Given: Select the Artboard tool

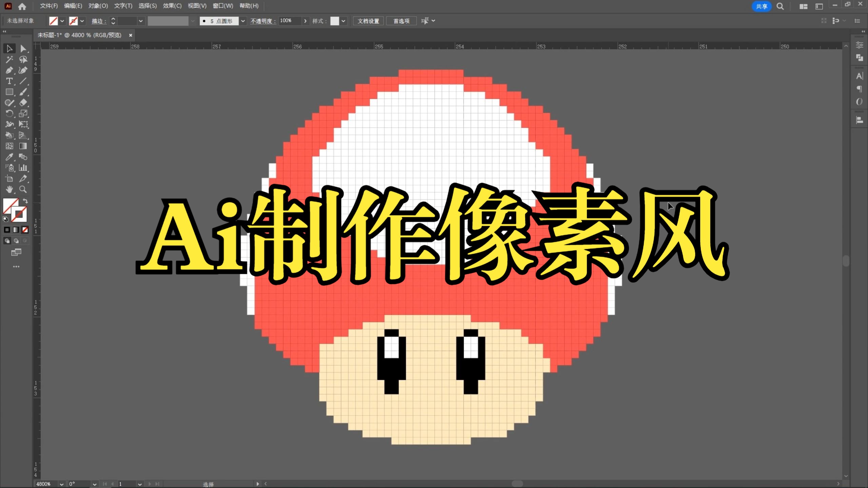Looking at the screenshot, I should click(9, 179).
